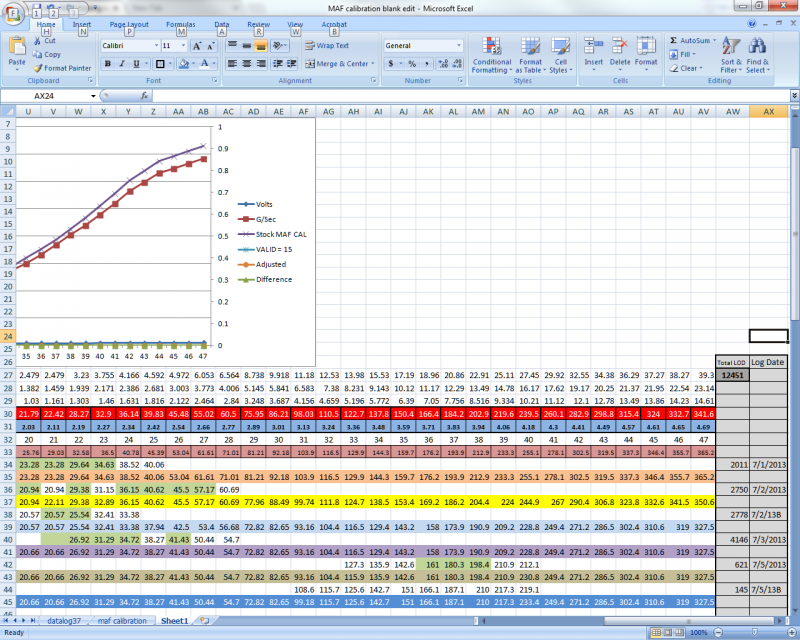Toggle underline formatting
Viewport: 800px width, 640px height.
pos(136,64)
